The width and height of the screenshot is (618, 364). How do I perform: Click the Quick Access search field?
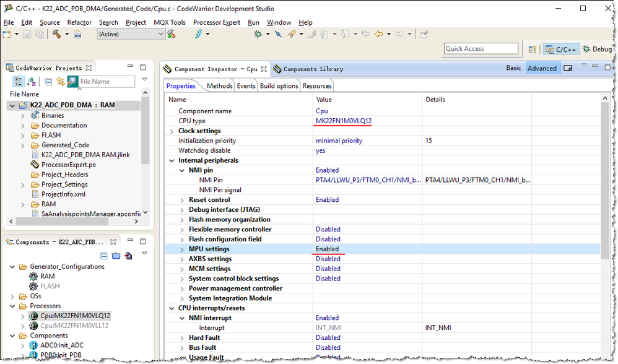coord(481,49)
